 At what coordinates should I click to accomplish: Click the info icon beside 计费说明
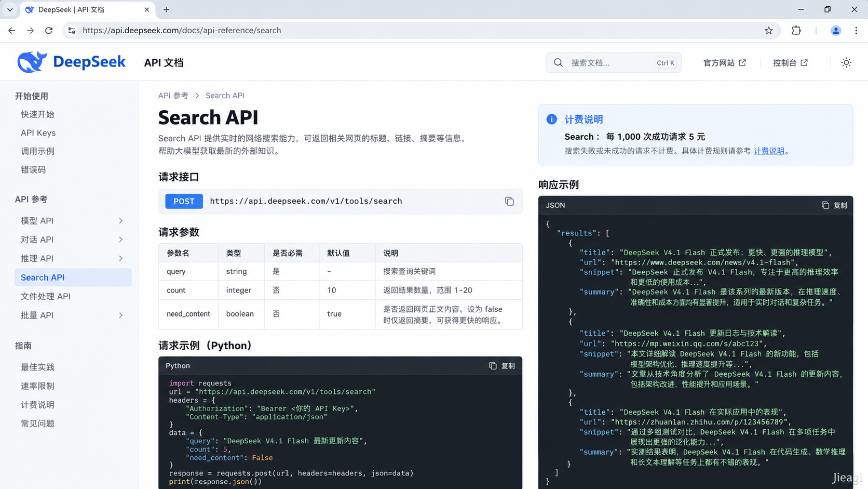click(x=552, y=119)
